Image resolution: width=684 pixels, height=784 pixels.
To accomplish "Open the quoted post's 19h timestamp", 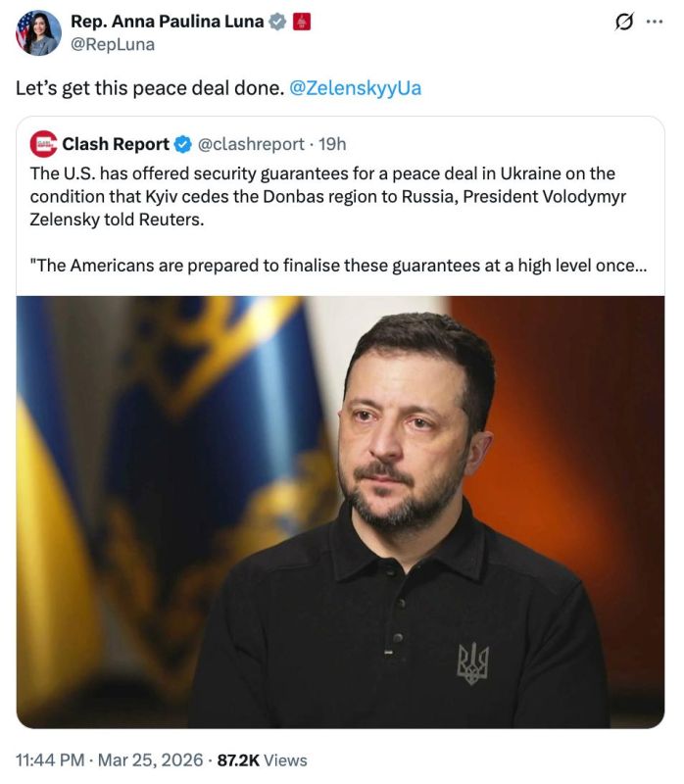I will 333,144.
